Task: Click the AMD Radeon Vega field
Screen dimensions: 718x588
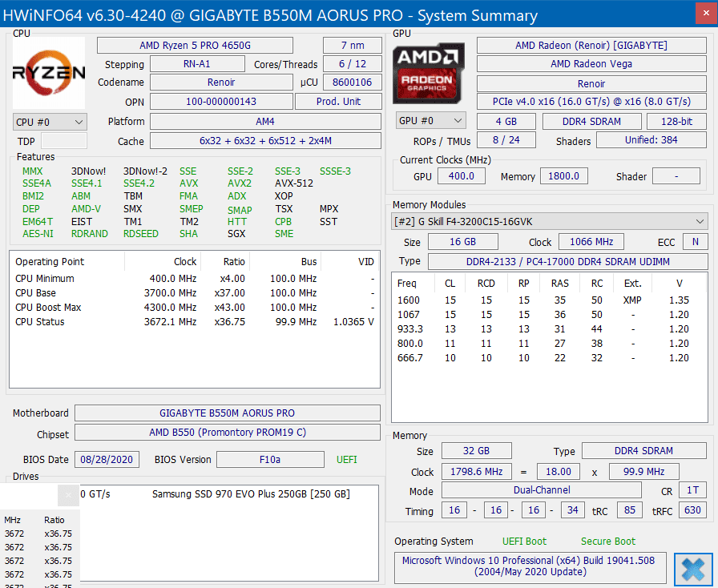Action: pos(591,63)
